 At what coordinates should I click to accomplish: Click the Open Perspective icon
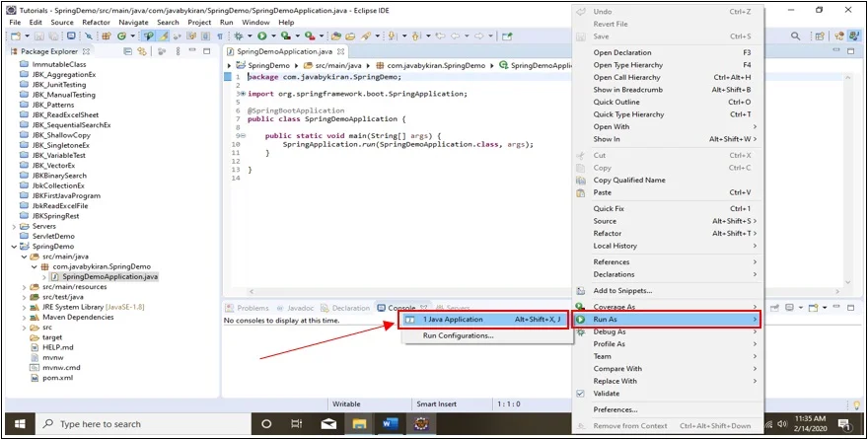click(820, 36)
